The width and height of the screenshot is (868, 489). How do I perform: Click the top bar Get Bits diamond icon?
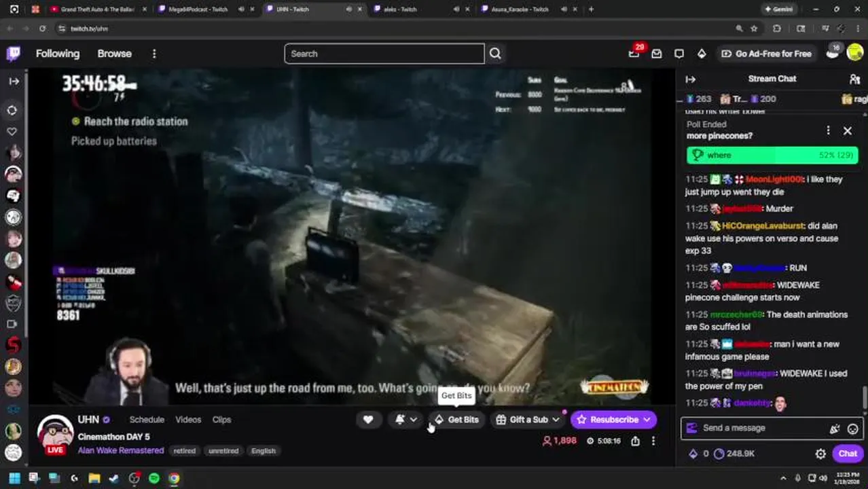702,54
